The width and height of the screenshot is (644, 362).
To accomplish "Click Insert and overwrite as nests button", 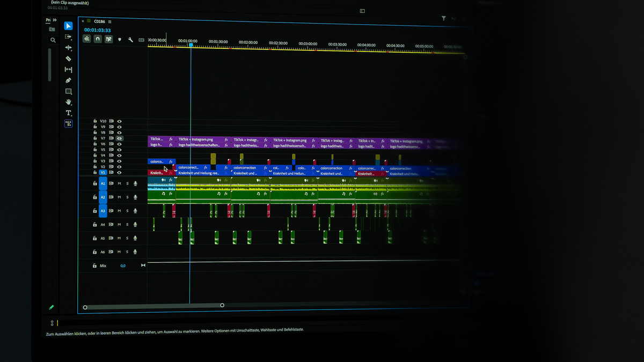I will point(86,39).
